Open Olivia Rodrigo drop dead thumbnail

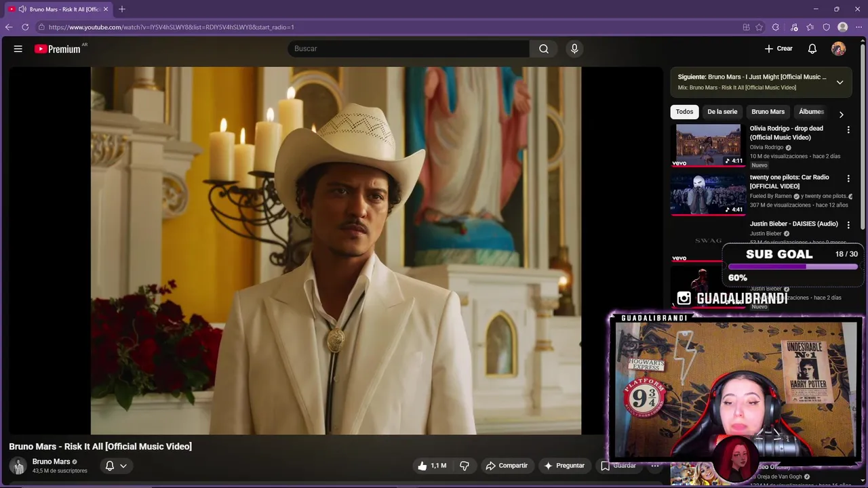(708, 145)
